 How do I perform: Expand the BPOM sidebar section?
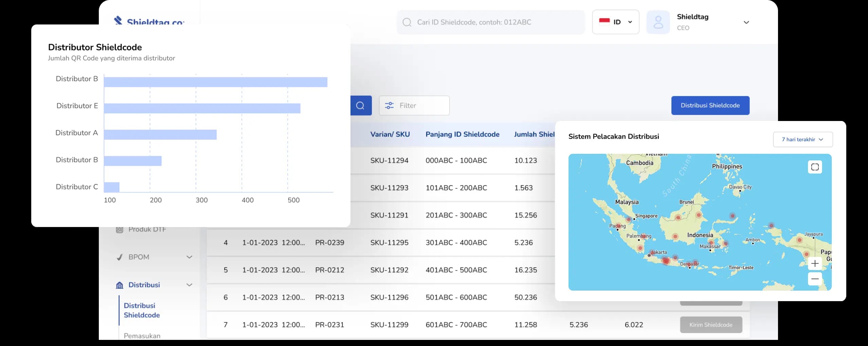(x=189, y=257)
